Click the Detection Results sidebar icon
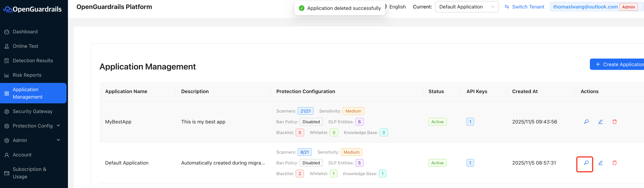This screenshot has height=188, width=644. pos(7,61)
